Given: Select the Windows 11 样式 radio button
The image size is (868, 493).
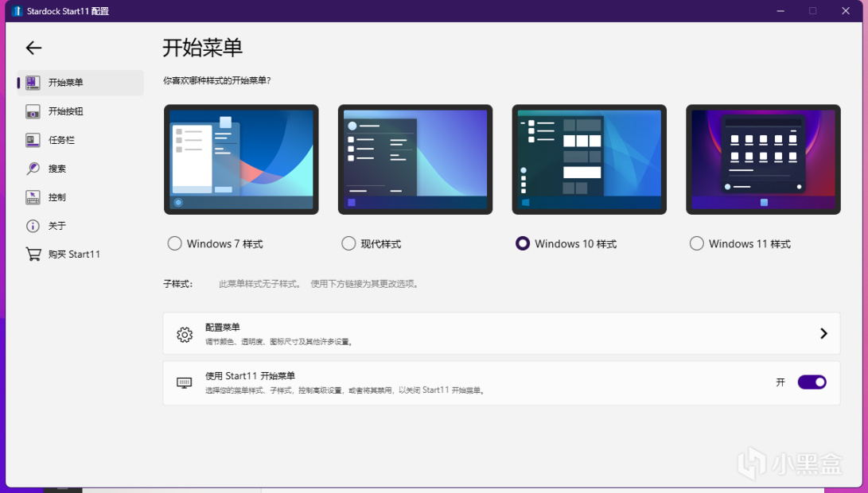Looking at the screenshot, I should (x=696, y=243).
